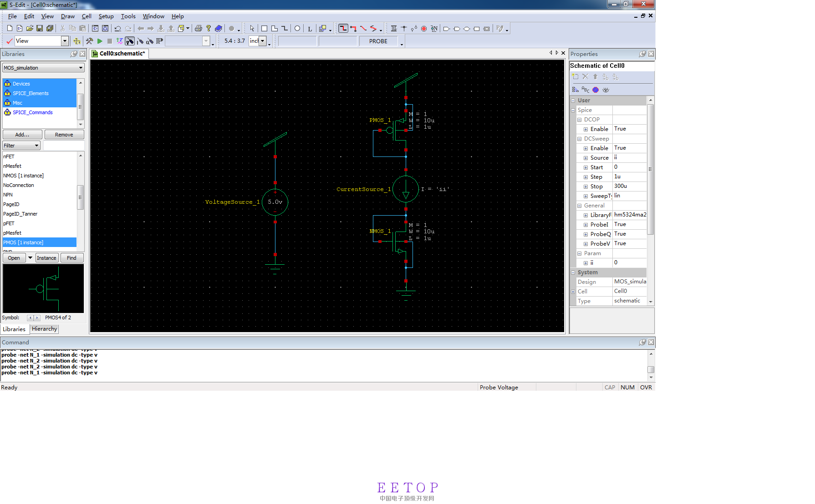Collapse the DCSweep property group
Image resolution: width=815 pixels, height=504 pixels.
[x=580, y=139]
